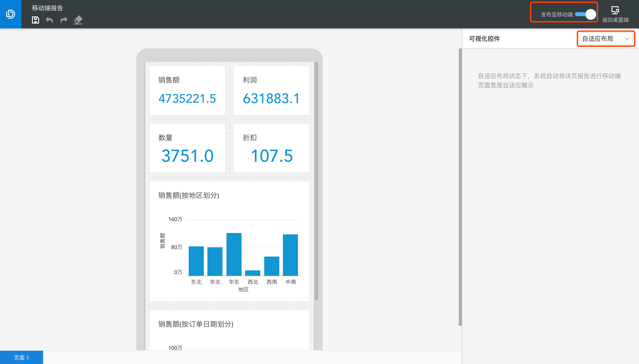Click the 东北 bar in the chart

tap(196, 261)
